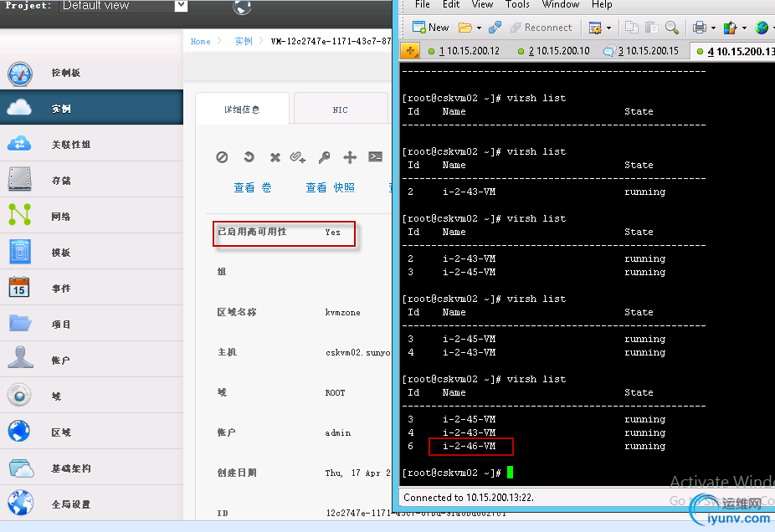
Task: Click the 实例 breadcrumb link
Action: tap(244, 42)
